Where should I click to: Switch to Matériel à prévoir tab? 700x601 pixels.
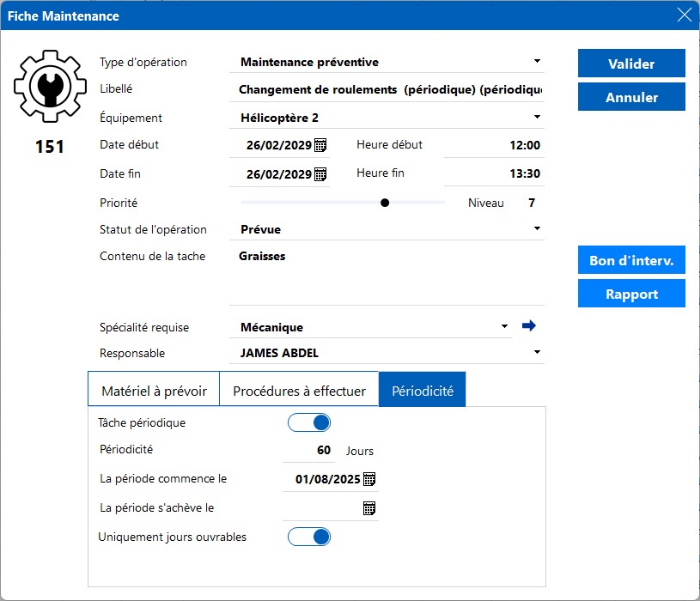tap(154, 391)
